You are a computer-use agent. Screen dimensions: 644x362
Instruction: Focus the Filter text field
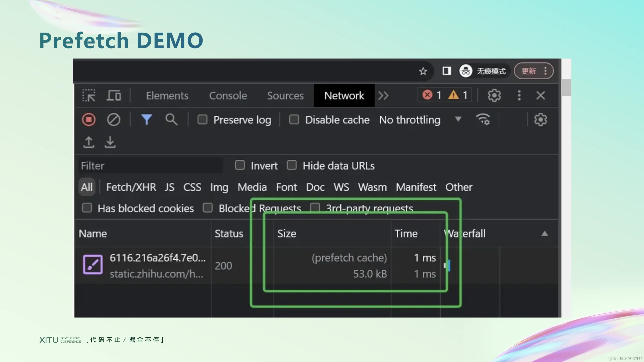tap(151, 165)
